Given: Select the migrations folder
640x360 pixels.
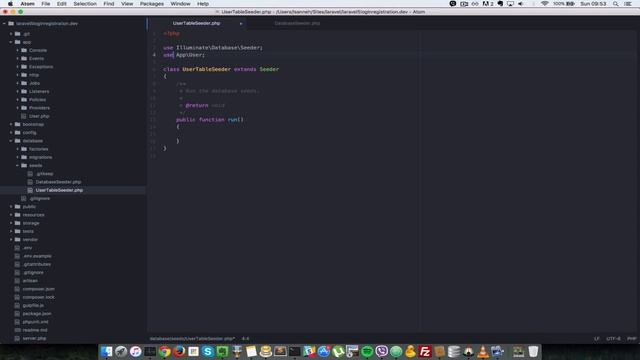Looking at the screenshot, I should click(x=40, y=157).
